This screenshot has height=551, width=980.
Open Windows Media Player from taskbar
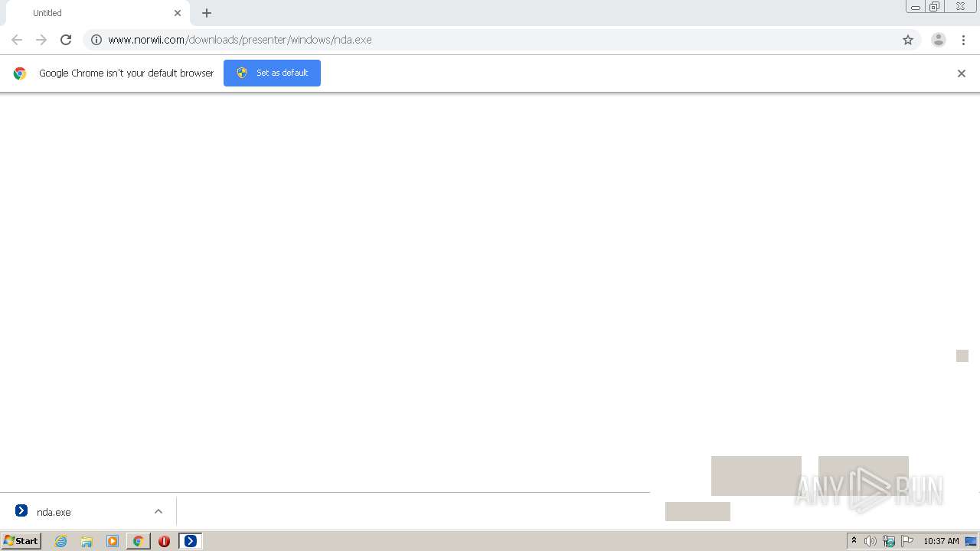(113, 541)
